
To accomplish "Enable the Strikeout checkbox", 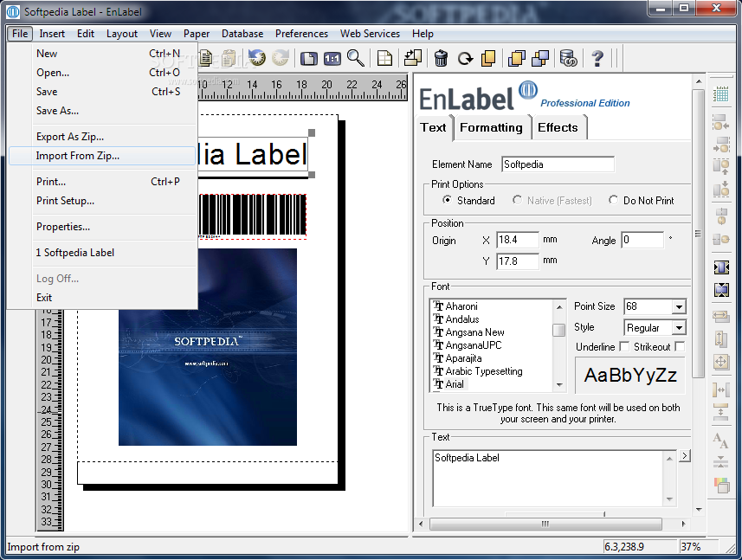I will click(680, 347).
